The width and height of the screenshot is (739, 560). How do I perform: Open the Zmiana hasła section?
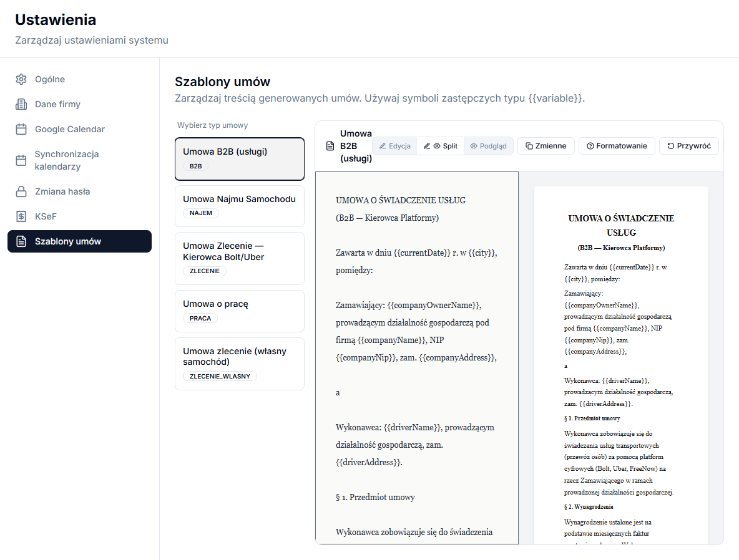click(79, 191)
